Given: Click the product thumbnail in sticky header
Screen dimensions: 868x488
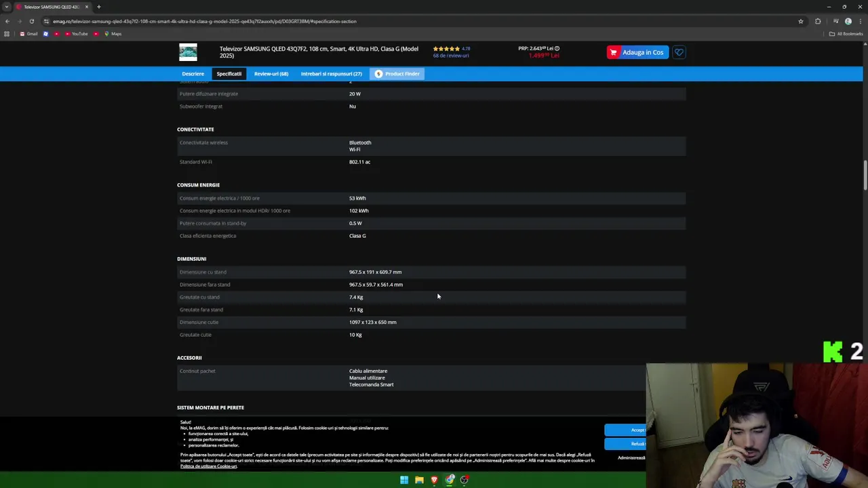Looking at the screenshot, I should [x=188, y=52].
